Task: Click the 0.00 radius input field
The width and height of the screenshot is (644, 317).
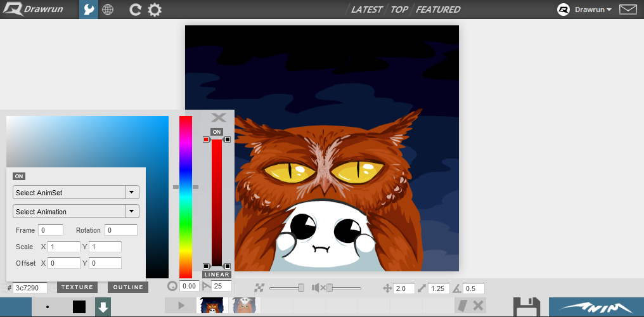Action: tap(190, 286)
